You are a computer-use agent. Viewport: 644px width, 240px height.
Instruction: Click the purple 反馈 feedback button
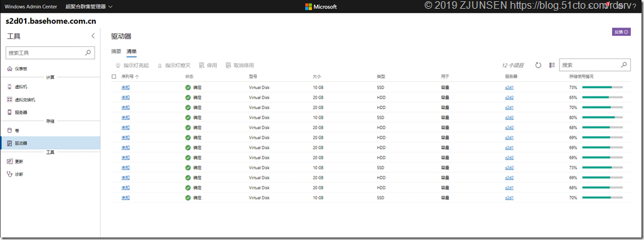[621, 32]
